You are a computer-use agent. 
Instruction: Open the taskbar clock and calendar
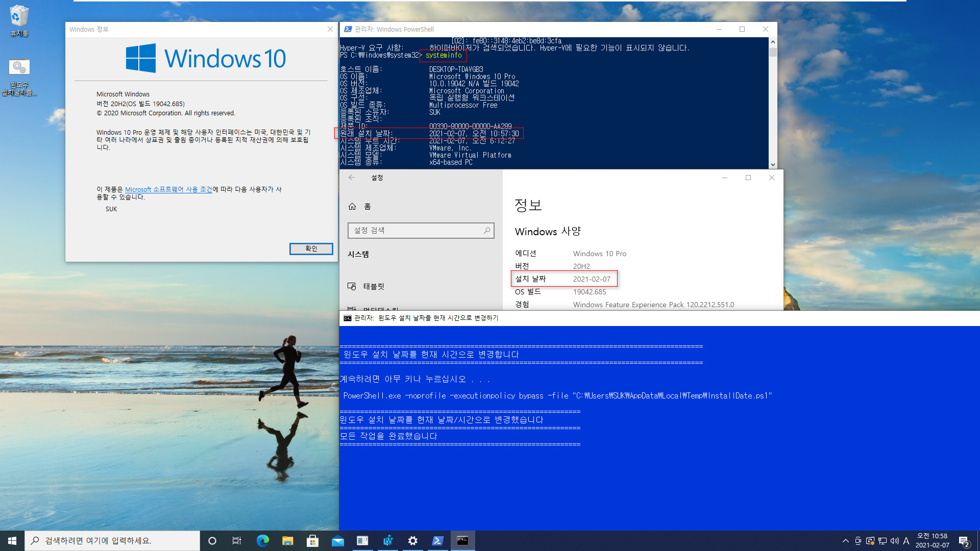933,541
